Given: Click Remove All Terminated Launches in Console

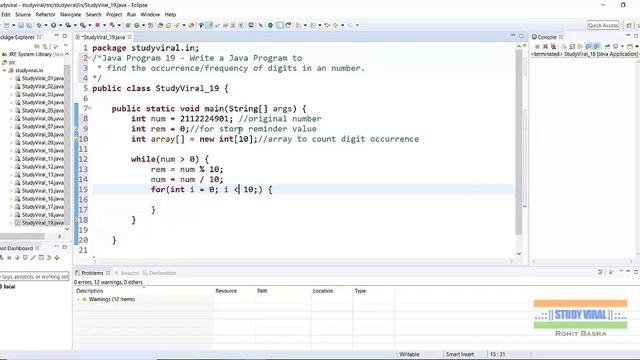Looking at the screenshot, I should coord(553,47).
